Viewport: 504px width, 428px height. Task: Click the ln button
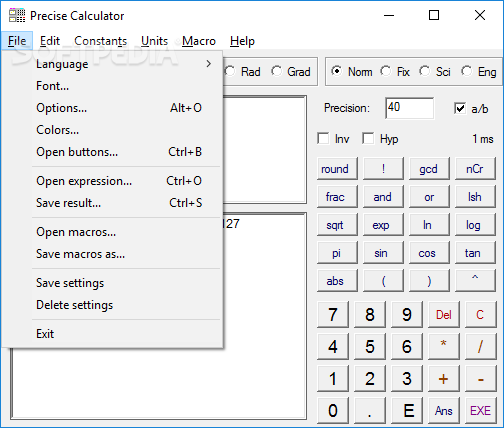coord(429,225)
